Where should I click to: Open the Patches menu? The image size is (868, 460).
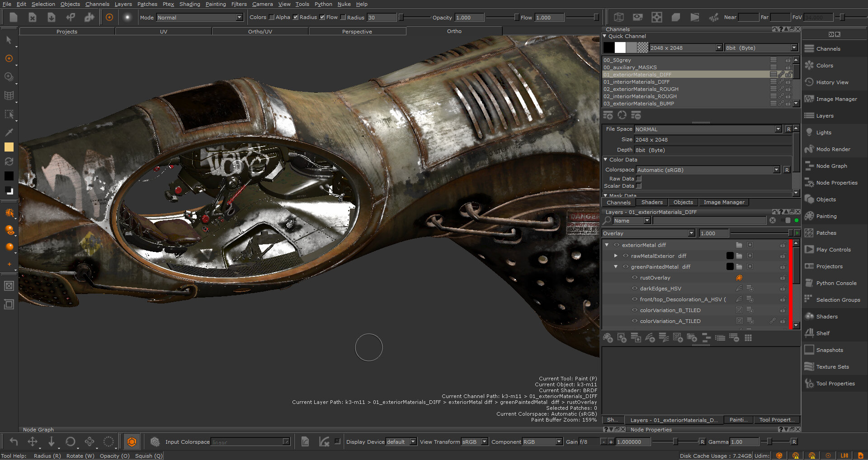tap(147, 4)
